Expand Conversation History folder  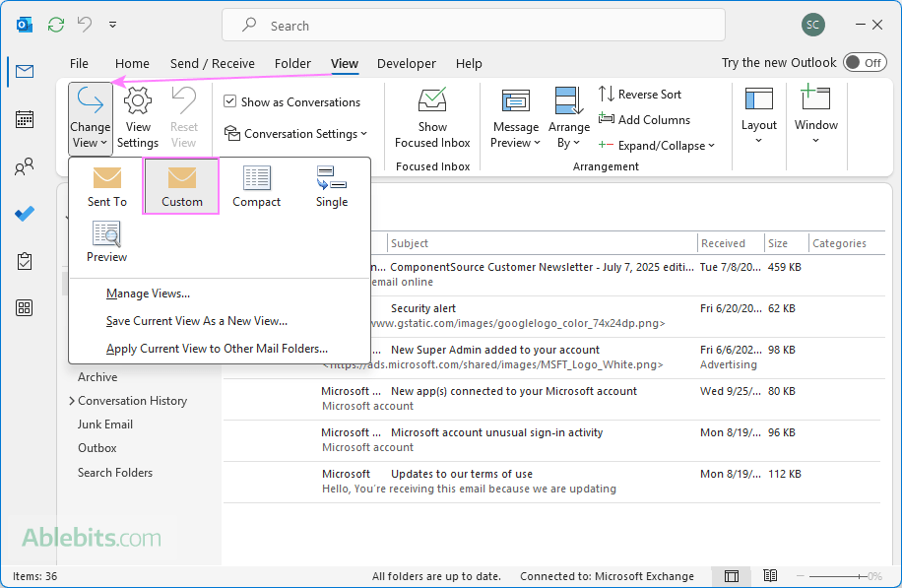click(72, 401)
